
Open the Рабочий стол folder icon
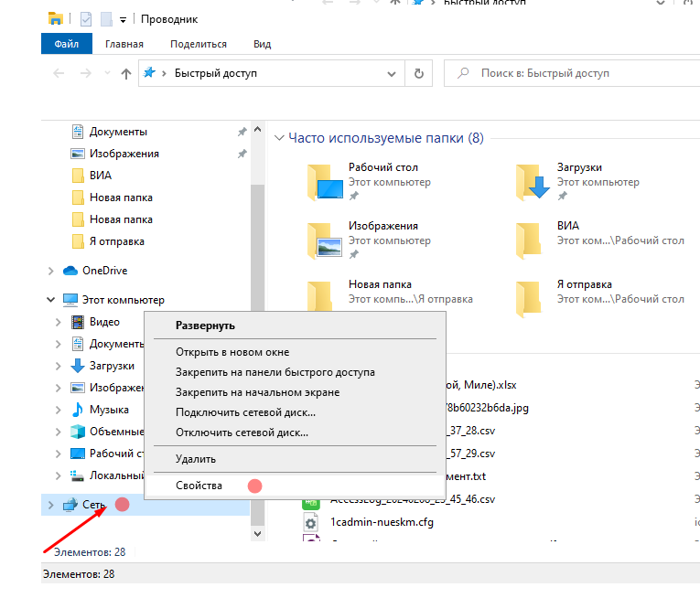pyautogui.click(x=324, y=181)
